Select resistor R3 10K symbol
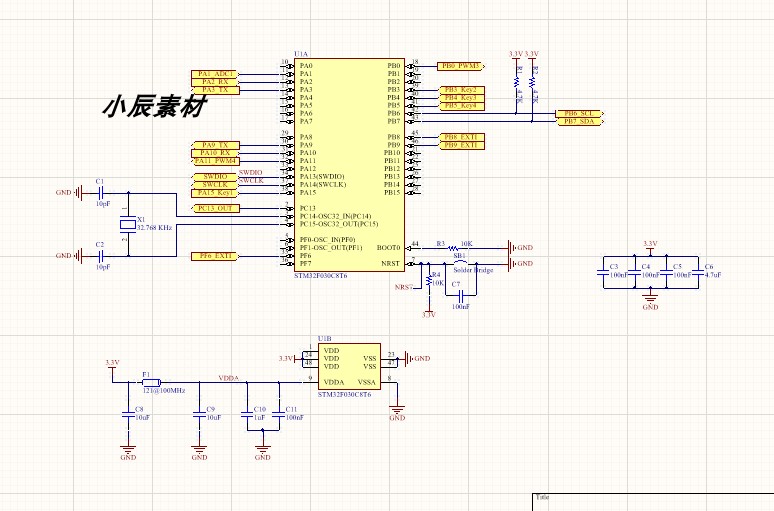This screenshot has width=774, height=511. (x=453, y=248)
